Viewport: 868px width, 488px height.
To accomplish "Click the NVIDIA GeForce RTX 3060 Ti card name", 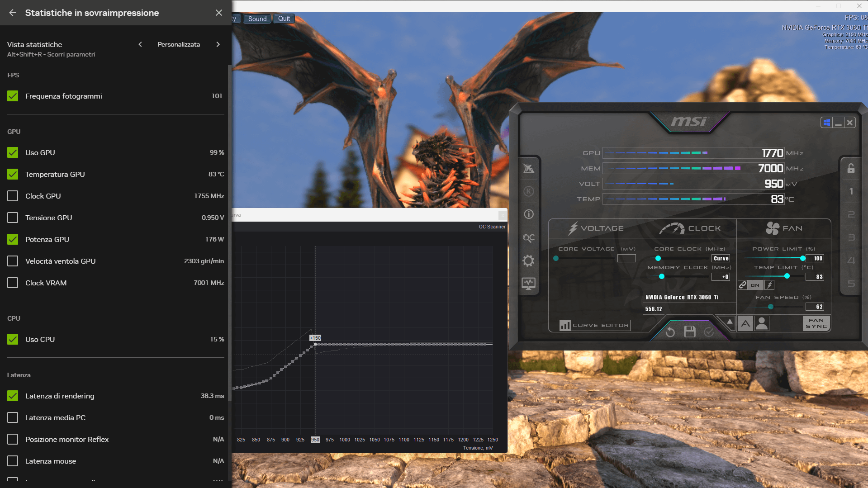I will [x=682, y=297].
